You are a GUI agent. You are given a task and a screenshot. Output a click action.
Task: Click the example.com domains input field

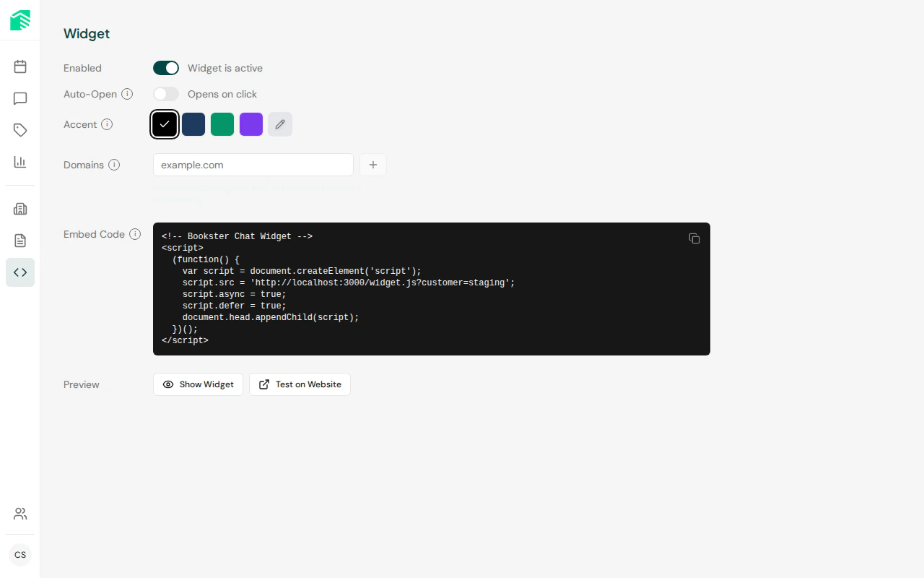pyautogui.click(x=253, y=165)
